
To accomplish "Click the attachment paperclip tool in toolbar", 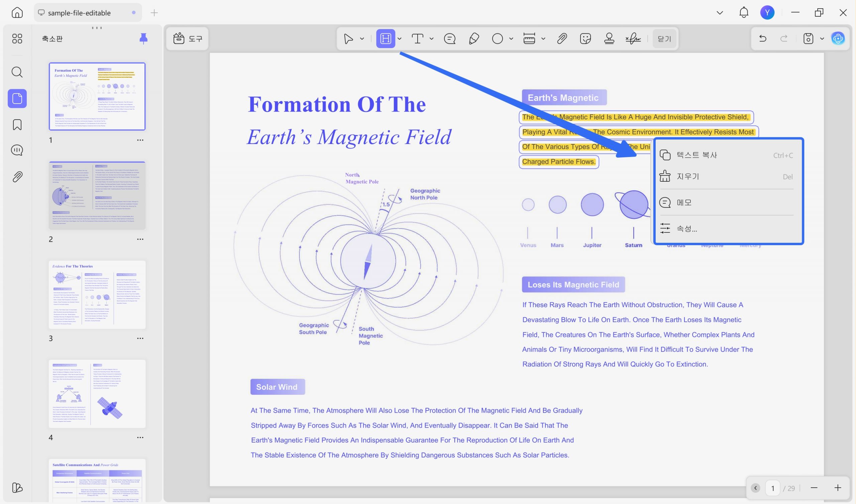I will [x=562, y=39].
